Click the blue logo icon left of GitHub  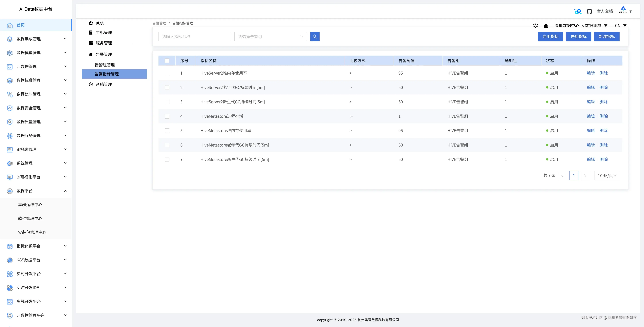(578, 12)
